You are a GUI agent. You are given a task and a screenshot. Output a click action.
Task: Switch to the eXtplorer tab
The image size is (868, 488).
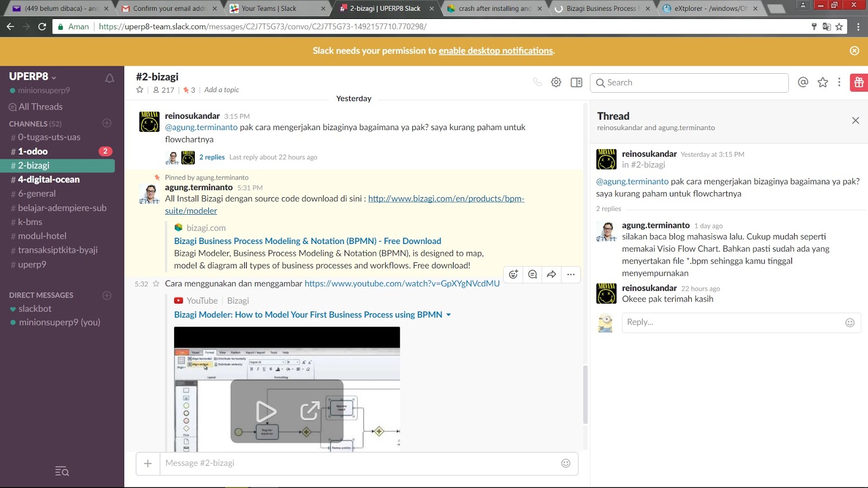coord(710,8)
